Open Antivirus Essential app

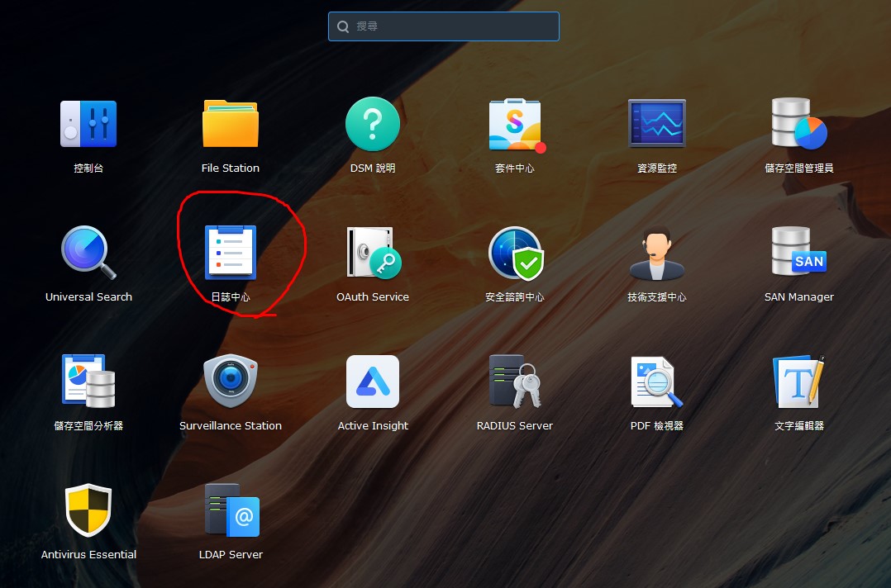coord(88,511)
